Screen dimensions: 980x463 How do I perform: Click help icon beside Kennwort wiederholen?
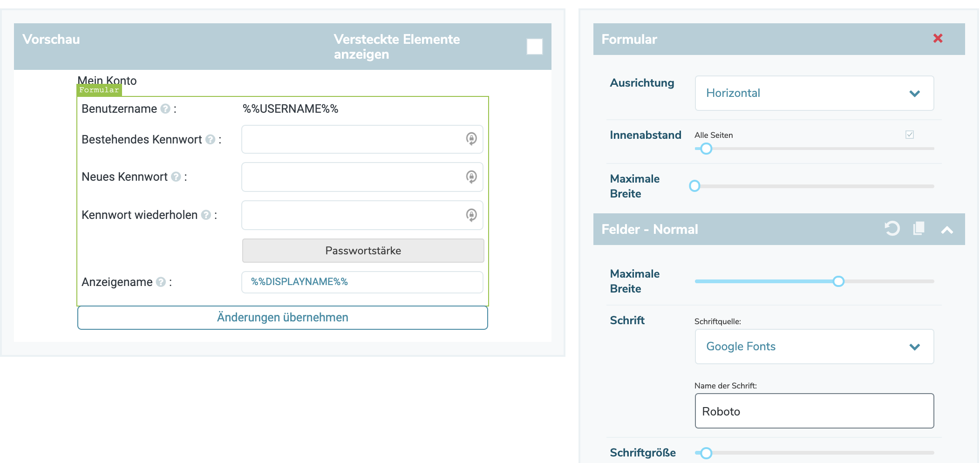coord(206,215)
